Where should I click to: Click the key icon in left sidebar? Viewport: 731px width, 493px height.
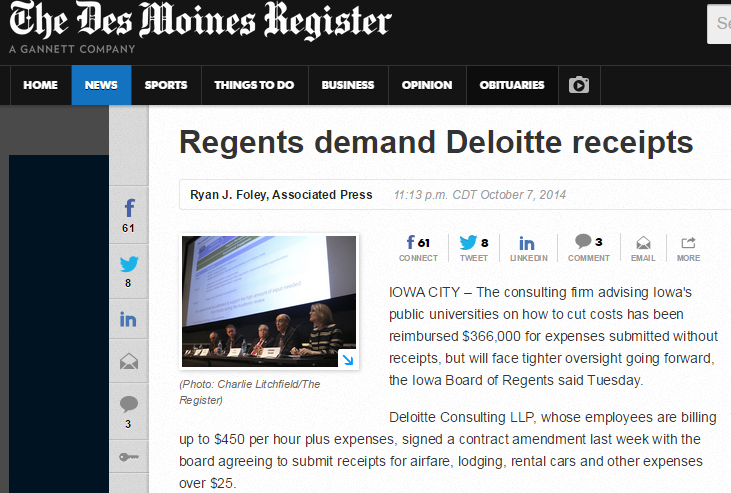[129, 457]
